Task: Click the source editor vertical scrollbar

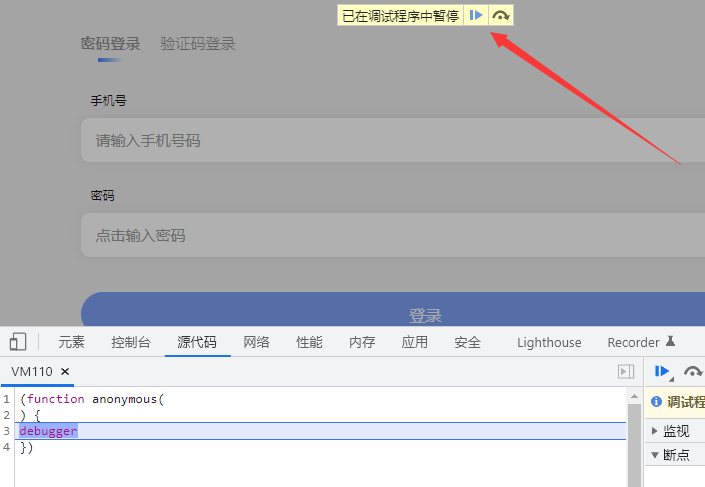Action: click(634, 445)
